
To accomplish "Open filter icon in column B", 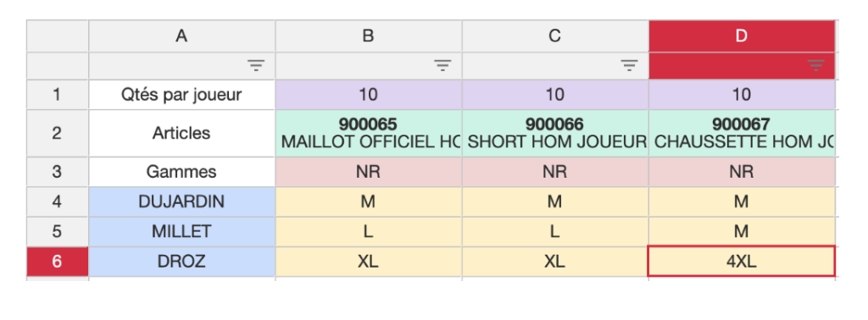I will (442, 66).
